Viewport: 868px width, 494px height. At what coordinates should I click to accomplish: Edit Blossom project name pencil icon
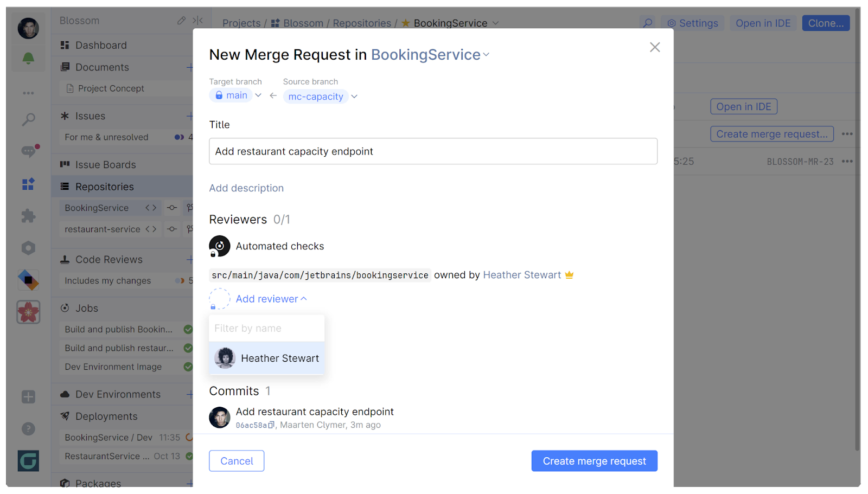pyautogui.click(x=181, y=21)
